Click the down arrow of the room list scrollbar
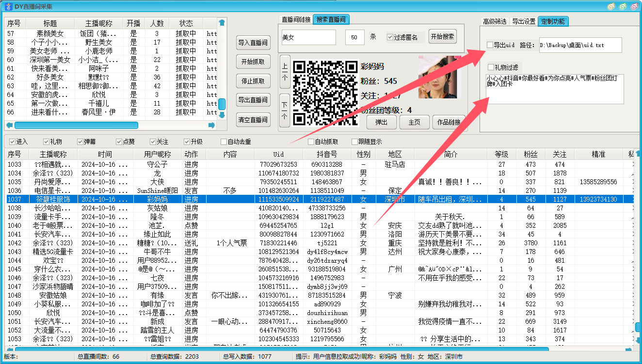Image resolution: width=642 pixels, height=364 pixels. pyautogui.click(x=222, y=115)
